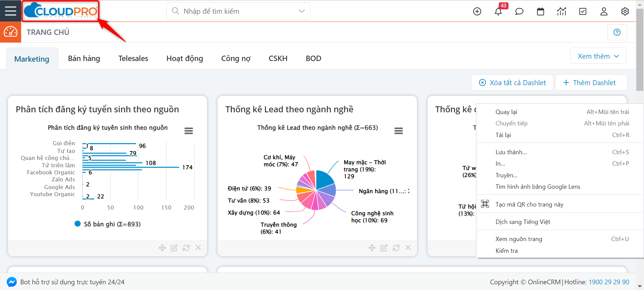This screenshot has width=644, height=290.
Task: Click the quick create plus icon
Action: click(477, 11)
